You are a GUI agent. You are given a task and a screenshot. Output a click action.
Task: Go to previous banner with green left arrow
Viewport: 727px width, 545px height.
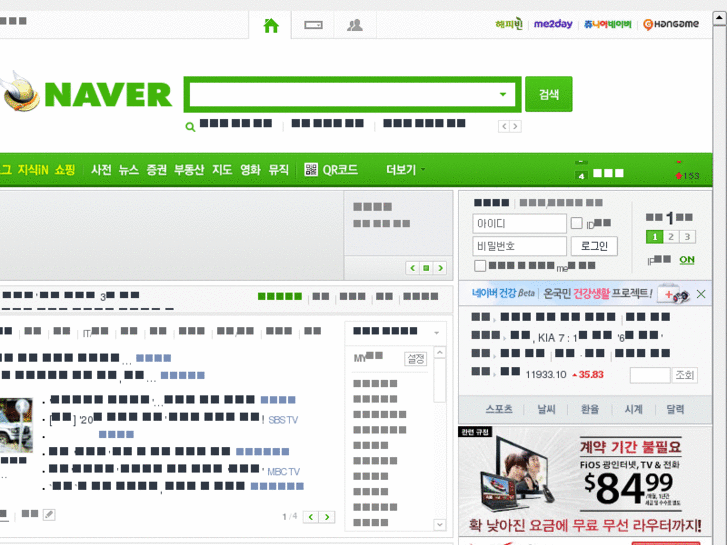click(x=412, y=268)
